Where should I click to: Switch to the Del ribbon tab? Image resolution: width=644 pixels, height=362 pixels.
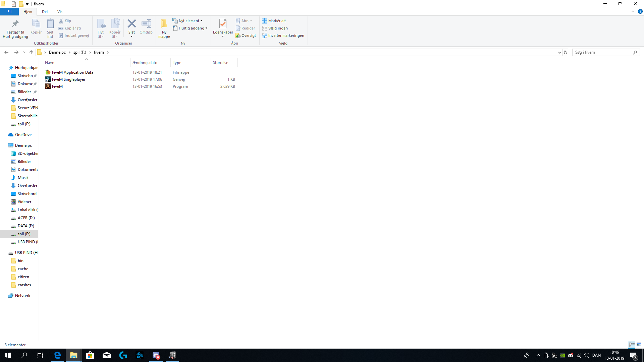pyautogui.click(x=45, y=12)
